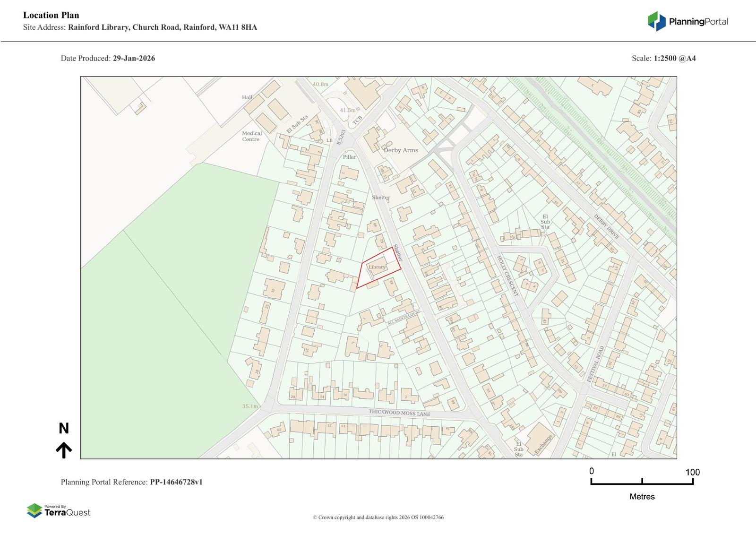Click the Crown copyright notice at bottom

click(378, 518)
